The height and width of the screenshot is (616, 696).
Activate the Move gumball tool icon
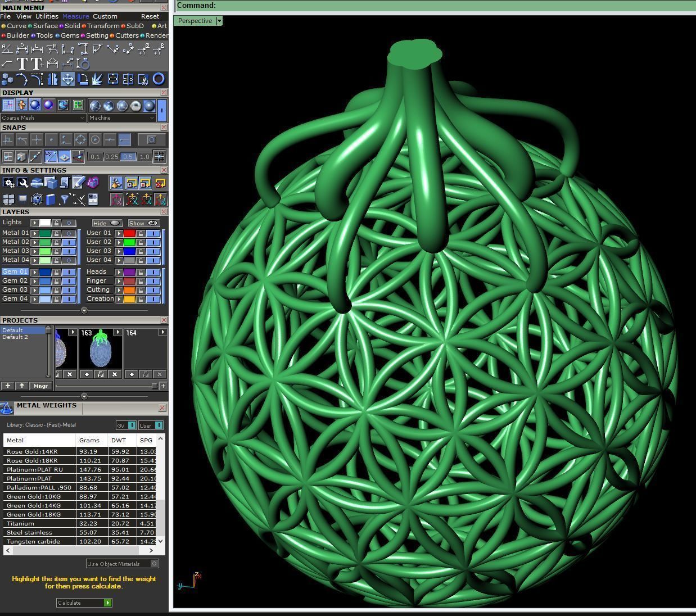tap(67, 79)
